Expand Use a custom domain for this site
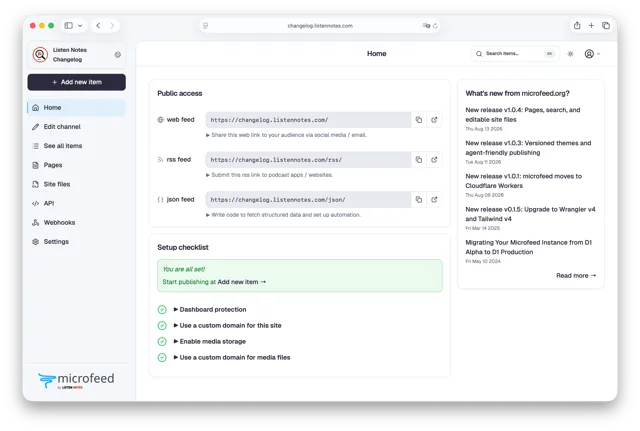The width and height of the screenshot is (640, 431). 227,326
